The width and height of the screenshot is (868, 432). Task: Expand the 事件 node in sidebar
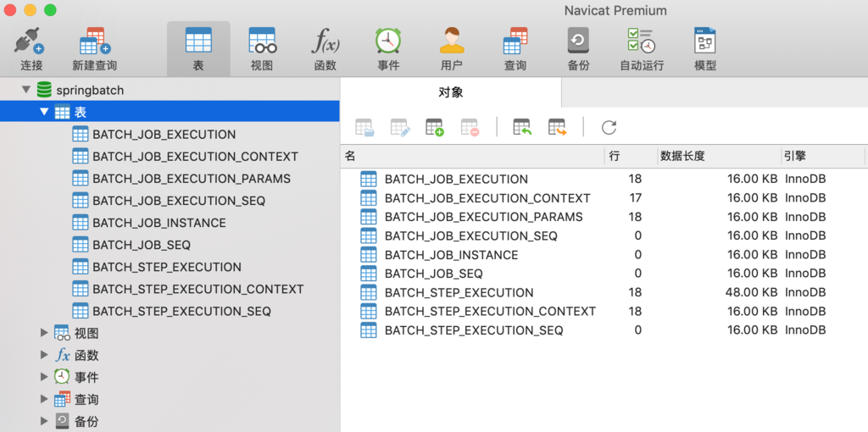(x=44, y=377)
